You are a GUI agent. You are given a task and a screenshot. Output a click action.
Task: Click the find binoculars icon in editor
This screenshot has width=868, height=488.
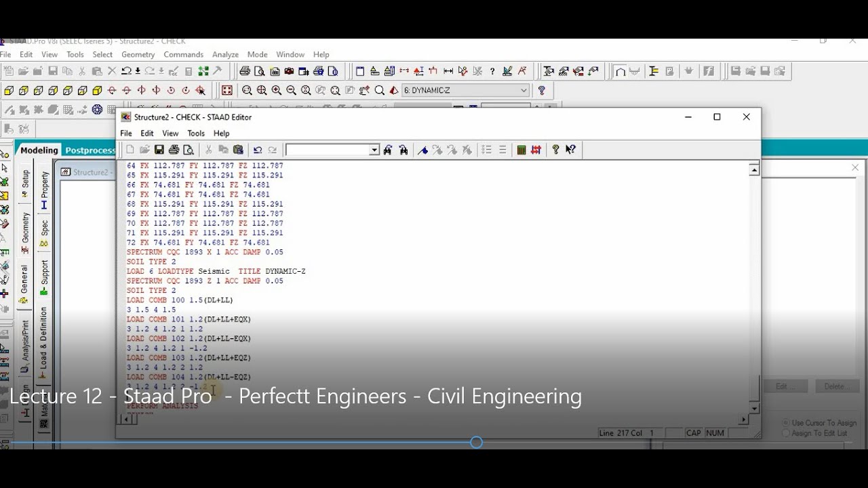pyautogui.click(x=388, y=150)
